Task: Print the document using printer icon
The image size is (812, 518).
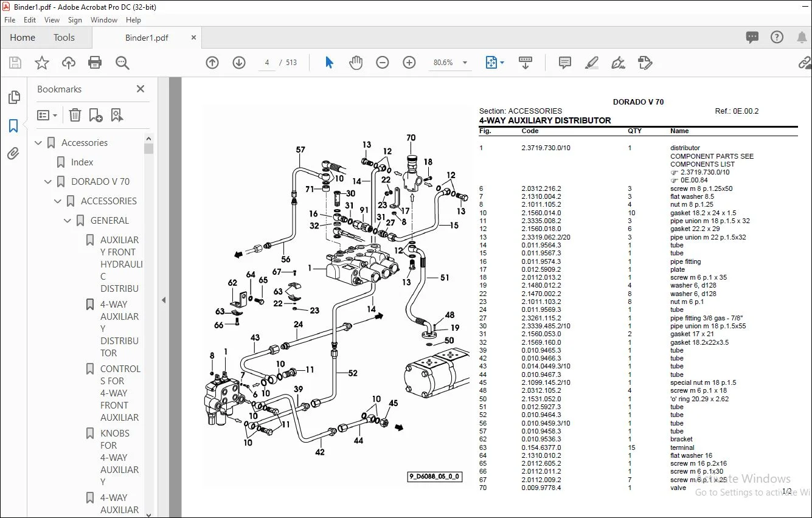Action: [x=95, y=63]
